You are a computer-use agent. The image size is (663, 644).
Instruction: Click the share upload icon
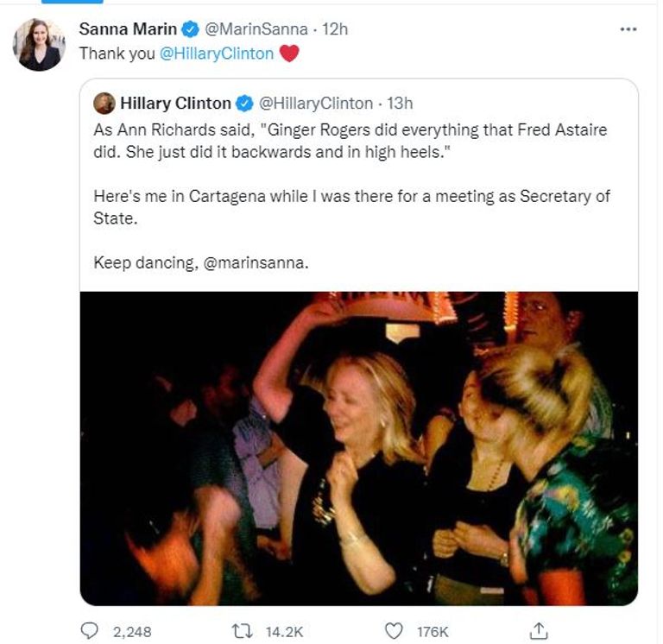point(539,632)
